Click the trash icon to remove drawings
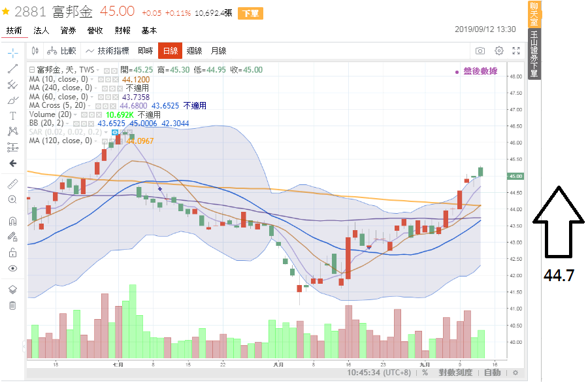Image resolution: width=588 pixels, height=389 pixels. click(x=13, y=306)
